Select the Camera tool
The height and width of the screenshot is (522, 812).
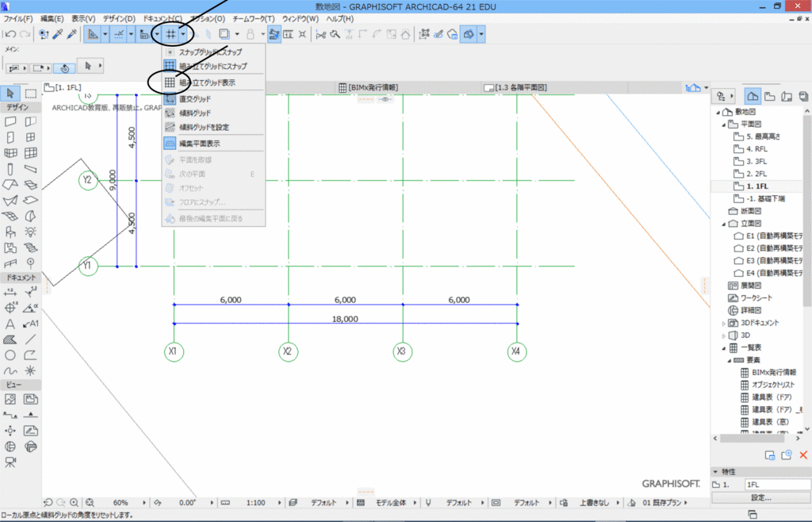(10, 462)
